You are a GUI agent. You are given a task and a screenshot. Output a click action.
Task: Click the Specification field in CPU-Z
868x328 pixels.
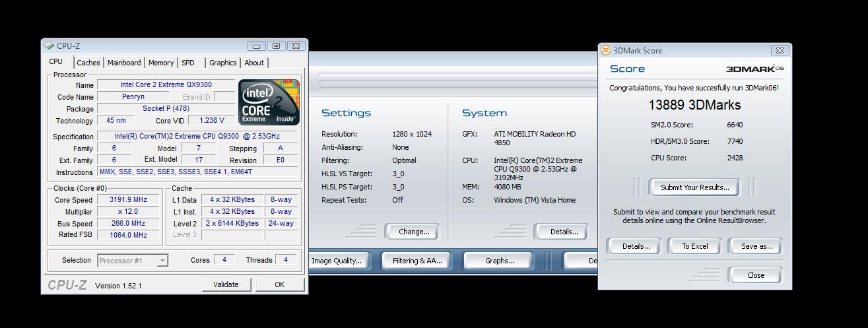pyautogui.click(x=197, y=136)
